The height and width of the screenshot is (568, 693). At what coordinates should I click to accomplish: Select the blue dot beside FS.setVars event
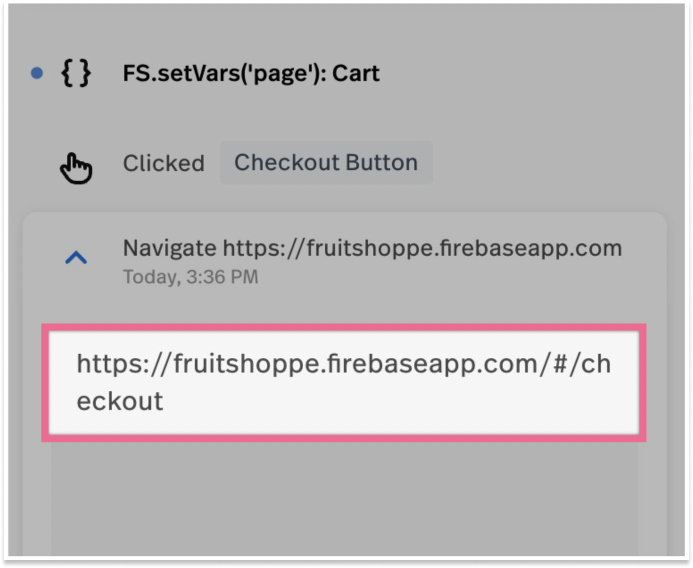(37, 73)
